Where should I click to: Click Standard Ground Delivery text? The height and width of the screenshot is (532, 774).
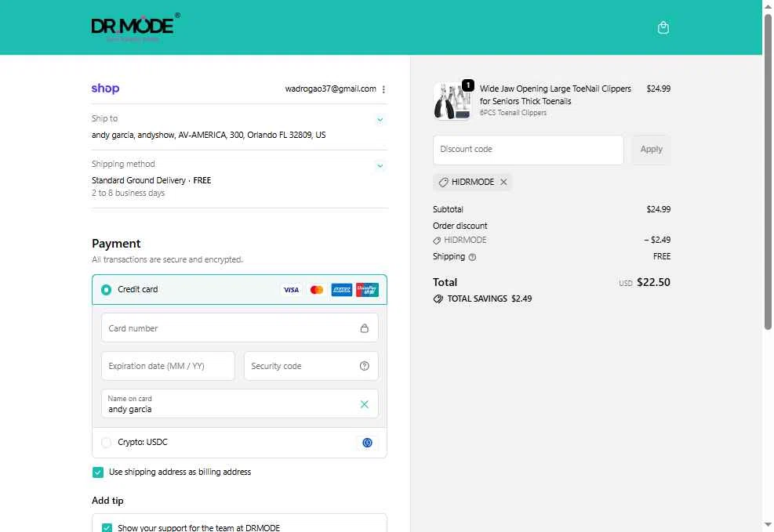coord(139,180)
